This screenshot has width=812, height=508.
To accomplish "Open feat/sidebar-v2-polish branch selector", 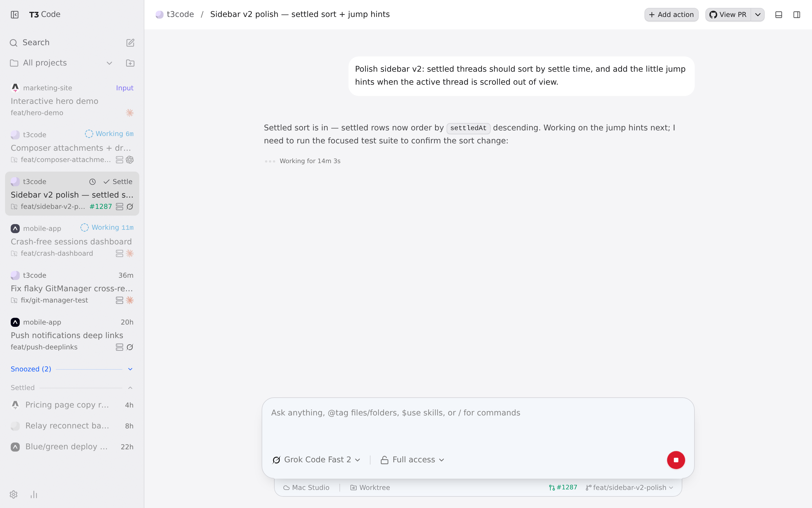I will (630, 488).
